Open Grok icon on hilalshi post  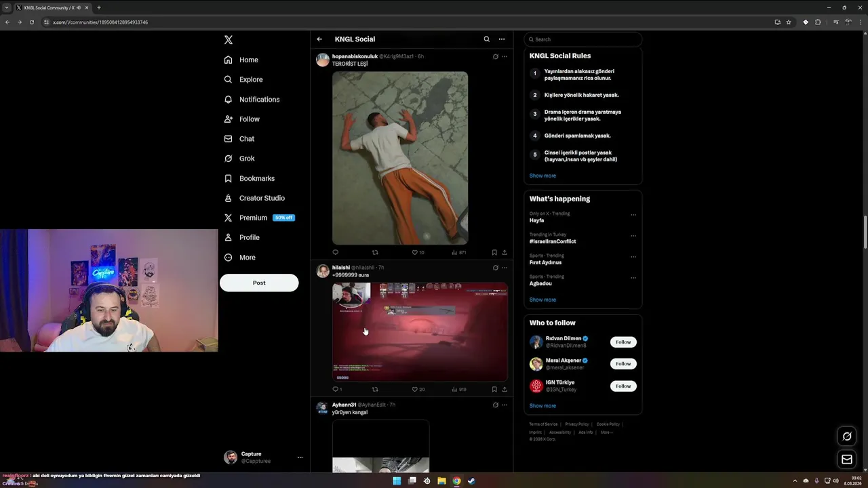click(495, 268)
